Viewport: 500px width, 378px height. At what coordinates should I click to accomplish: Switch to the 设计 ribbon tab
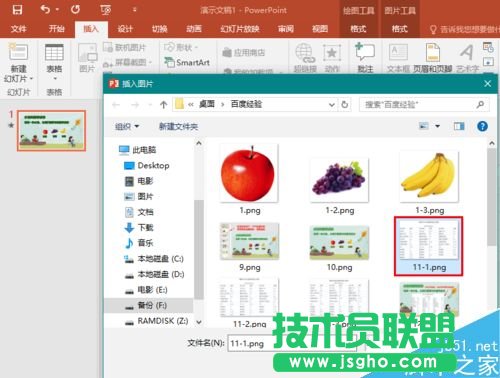coord(125,29)
